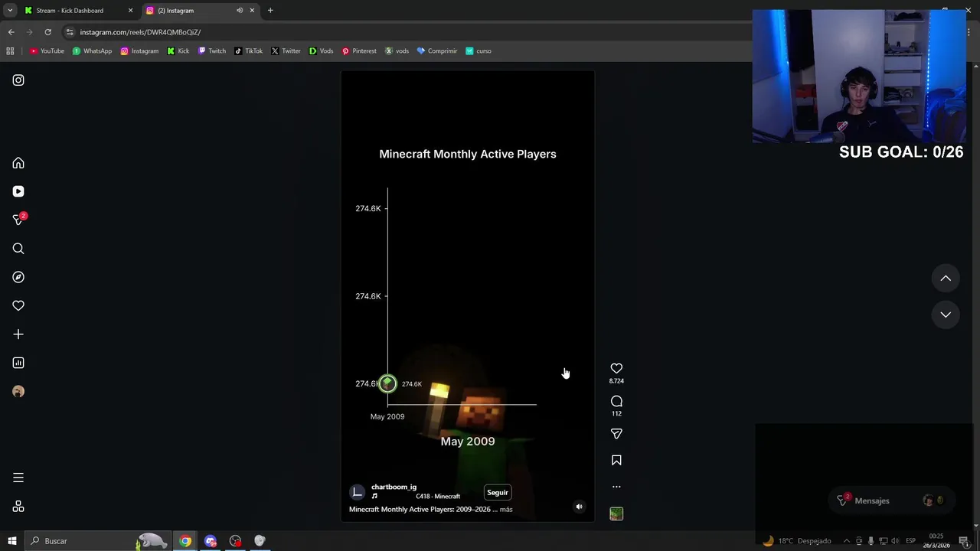
Task: Open the weather widget showing 18°C Despejado
Action: [x=796, y=541]
